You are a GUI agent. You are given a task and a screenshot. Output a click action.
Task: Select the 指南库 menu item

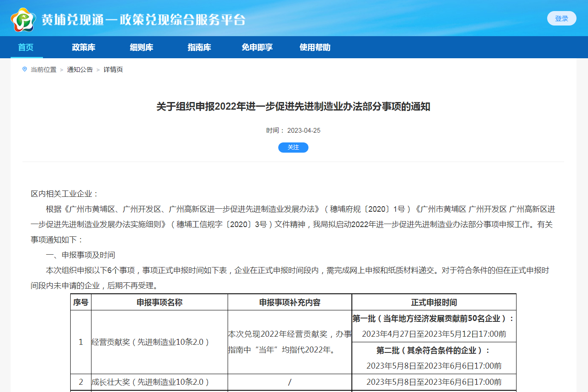[x=199, y=47]
